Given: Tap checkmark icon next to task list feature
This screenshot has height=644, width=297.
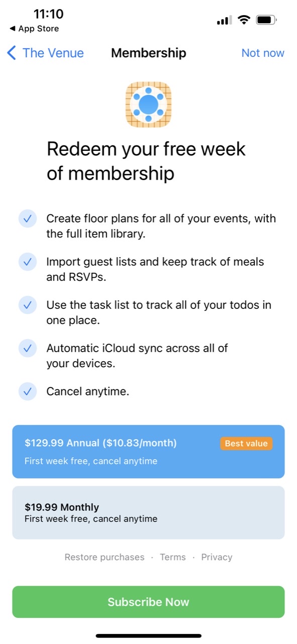Looking at the screenshot, I should pos(28,305).
